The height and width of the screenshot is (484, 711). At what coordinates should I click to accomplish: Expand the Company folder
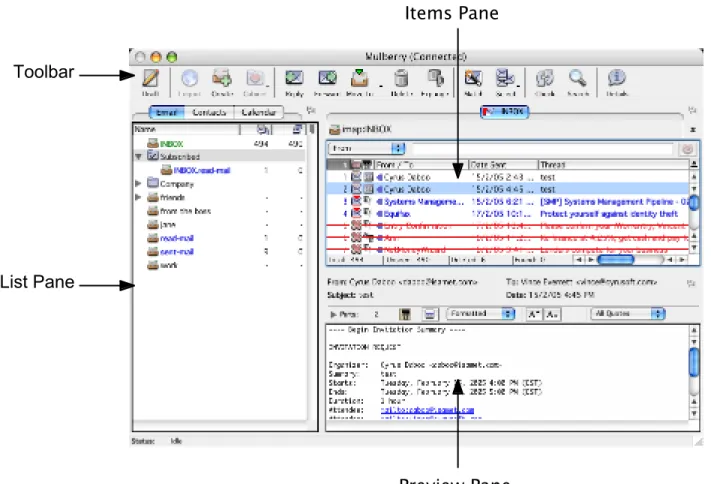tap(138, 184)
